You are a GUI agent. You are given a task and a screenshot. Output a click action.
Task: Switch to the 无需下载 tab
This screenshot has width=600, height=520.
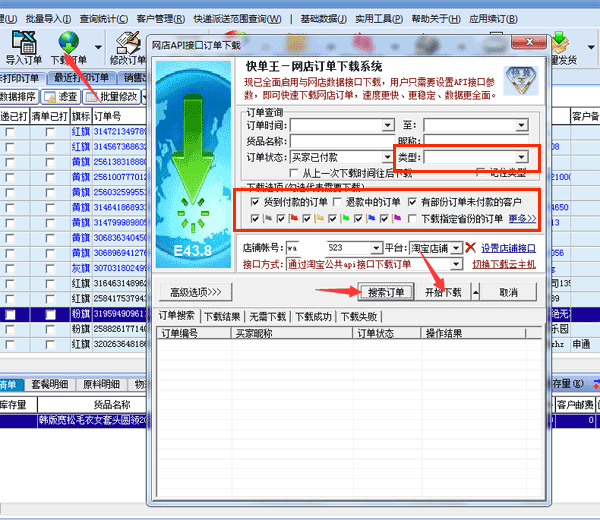click(x=268, y=316)
